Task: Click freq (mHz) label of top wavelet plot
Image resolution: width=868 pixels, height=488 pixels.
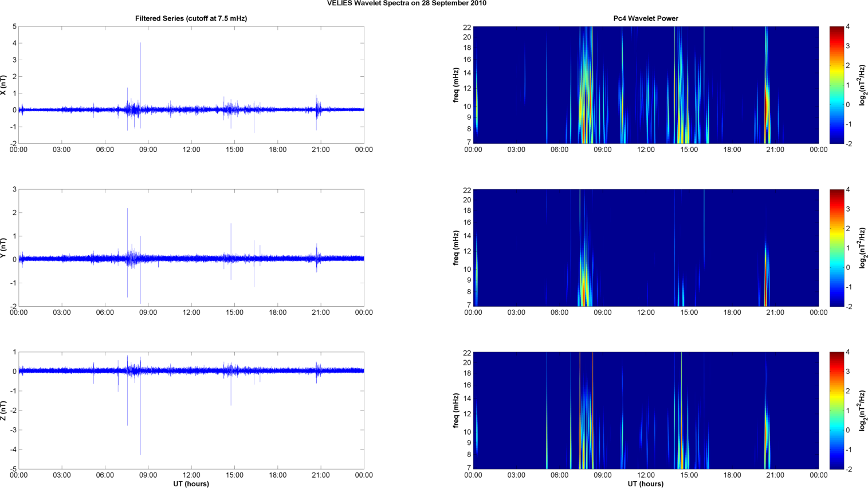Action: tap(456, 85)
